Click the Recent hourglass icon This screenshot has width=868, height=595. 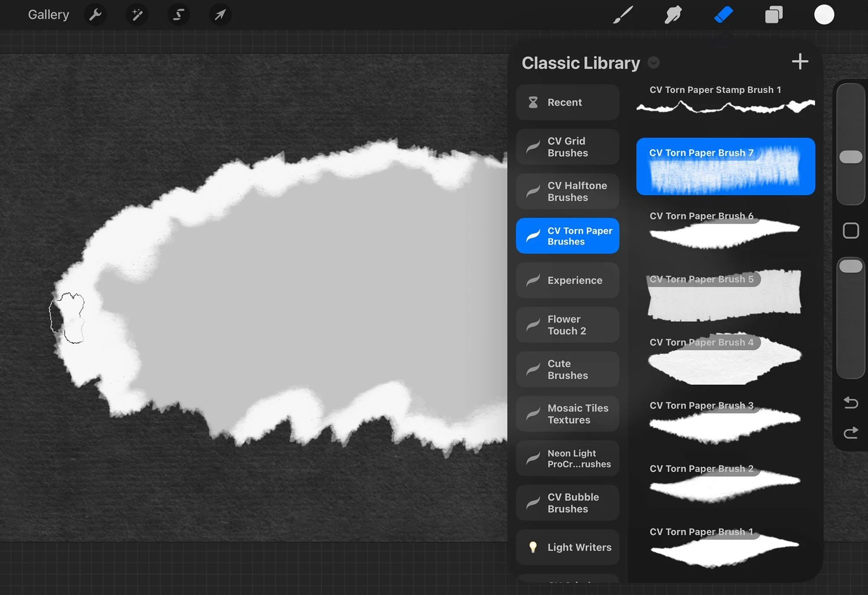click(x=533, y=102)
